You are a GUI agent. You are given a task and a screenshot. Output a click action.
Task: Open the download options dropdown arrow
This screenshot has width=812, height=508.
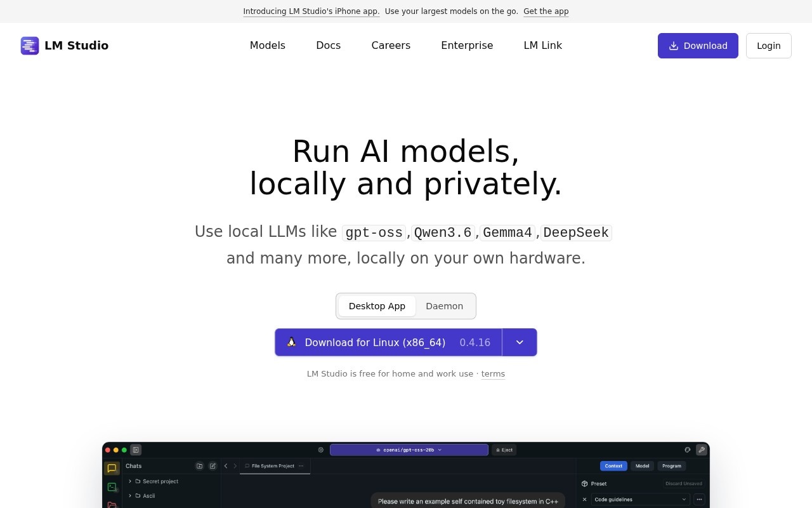point(520,342)
